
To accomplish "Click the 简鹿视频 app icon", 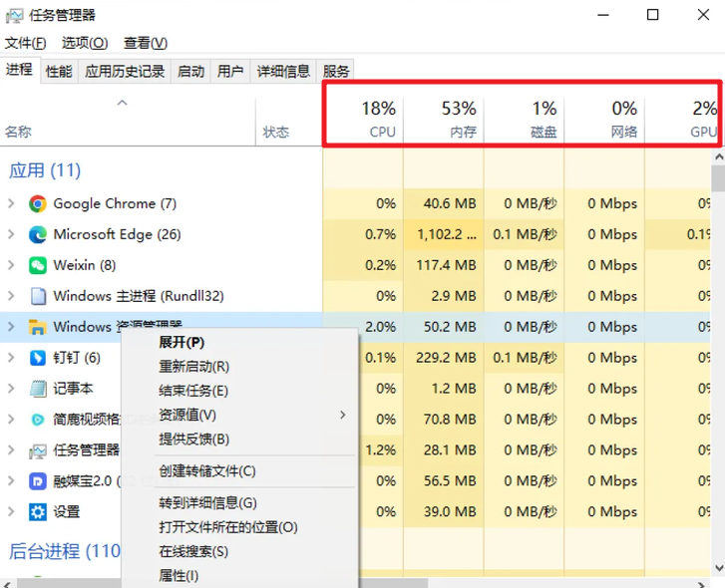I will point(38,420).
